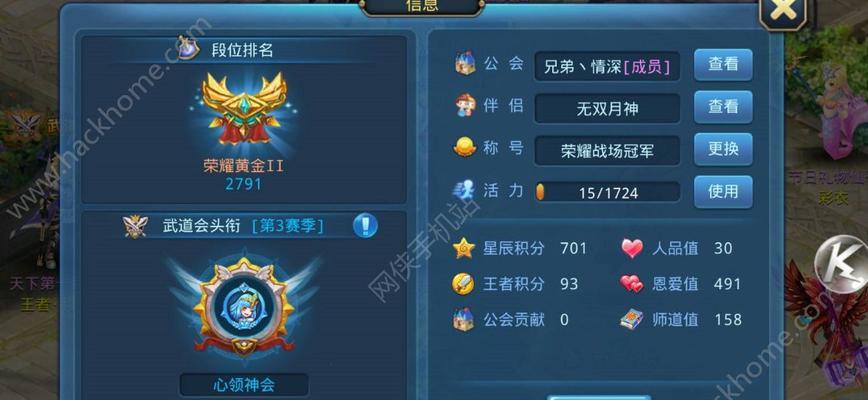This screenshot has width=868, height=400.
Task: Click the gold 称号 title icon
Action: click(x=465, y=147)
